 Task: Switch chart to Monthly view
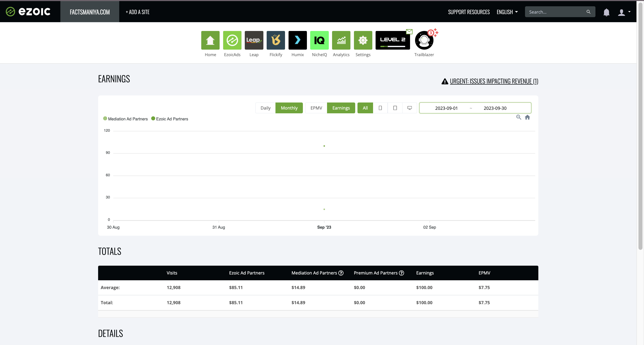click(289, 108)
